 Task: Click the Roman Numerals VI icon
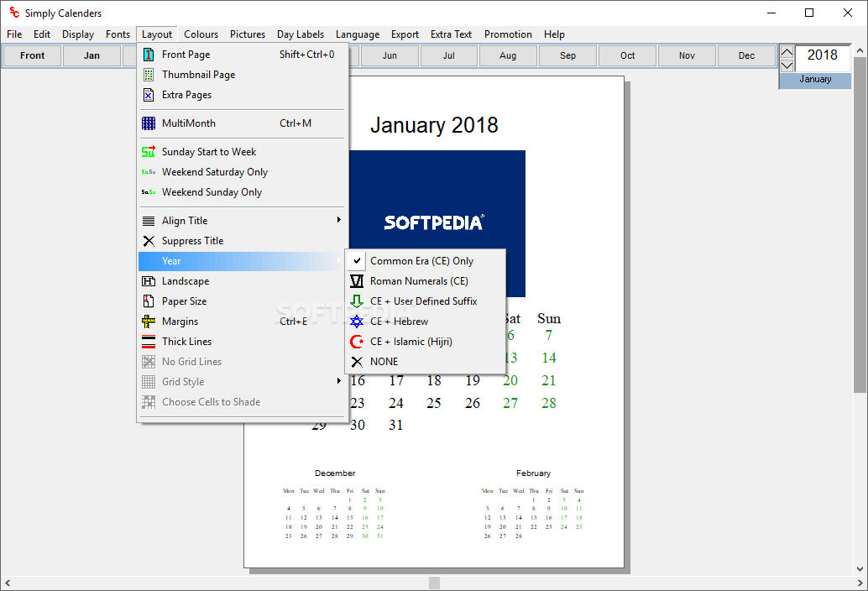pyautogui.click(x=357, y=281)
